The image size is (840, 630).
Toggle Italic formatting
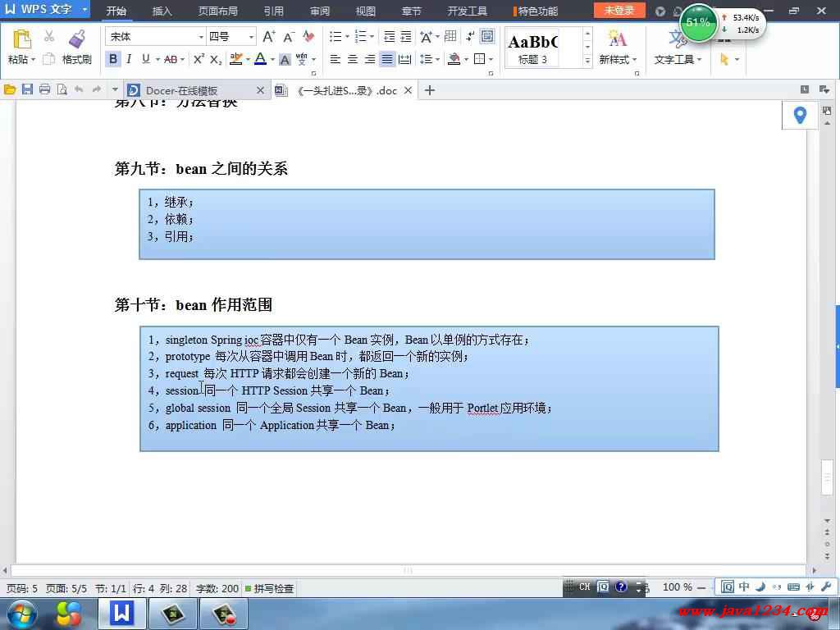click(129, 59)
